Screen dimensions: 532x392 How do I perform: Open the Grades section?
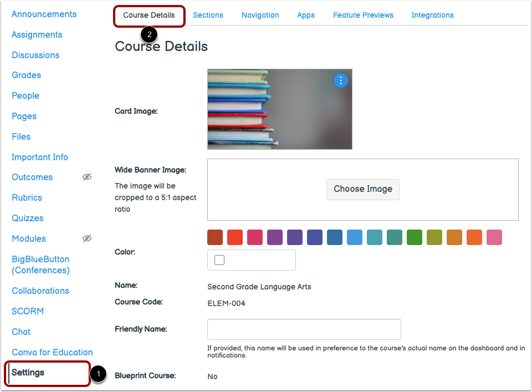(26, 75)
